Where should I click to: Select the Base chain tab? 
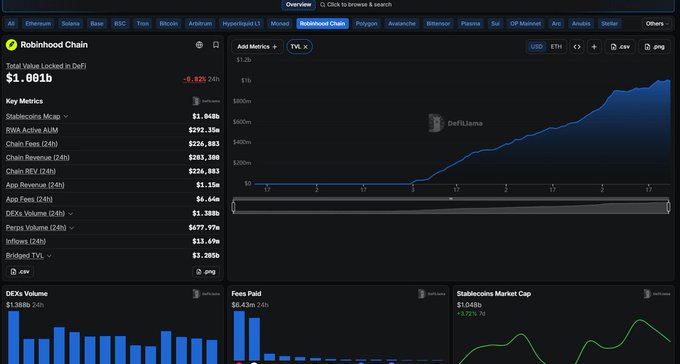(x=97, y=23)
